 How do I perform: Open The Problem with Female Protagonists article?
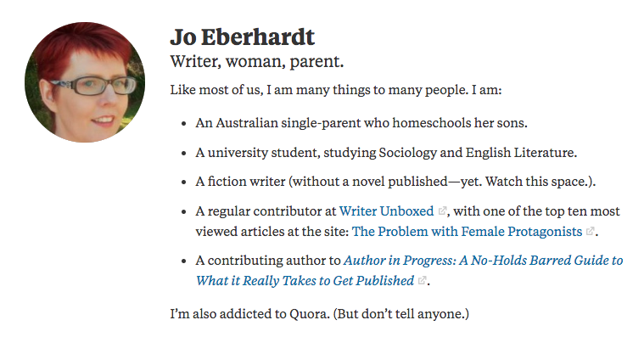pyautogui.click(x=467, y=232)
